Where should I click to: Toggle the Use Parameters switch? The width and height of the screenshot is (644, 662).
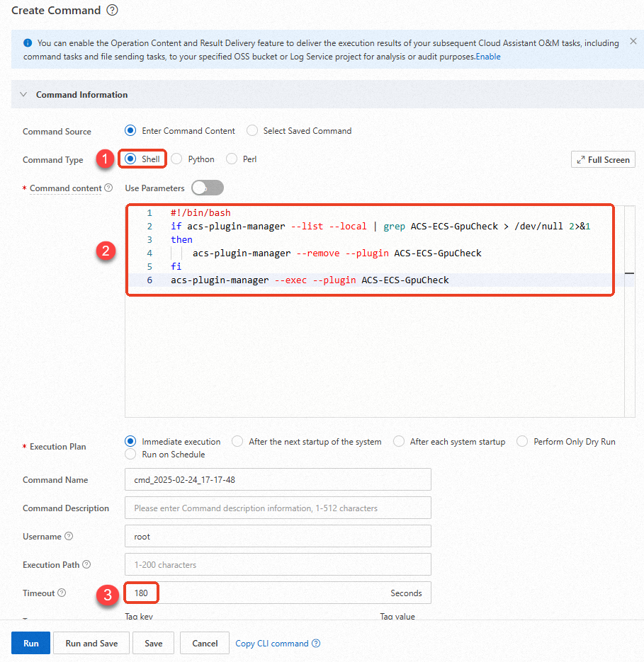[208, 188]
